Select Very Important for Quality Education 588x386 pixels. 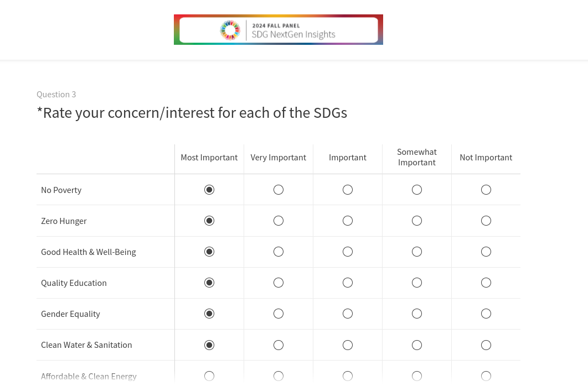[278, 283]
